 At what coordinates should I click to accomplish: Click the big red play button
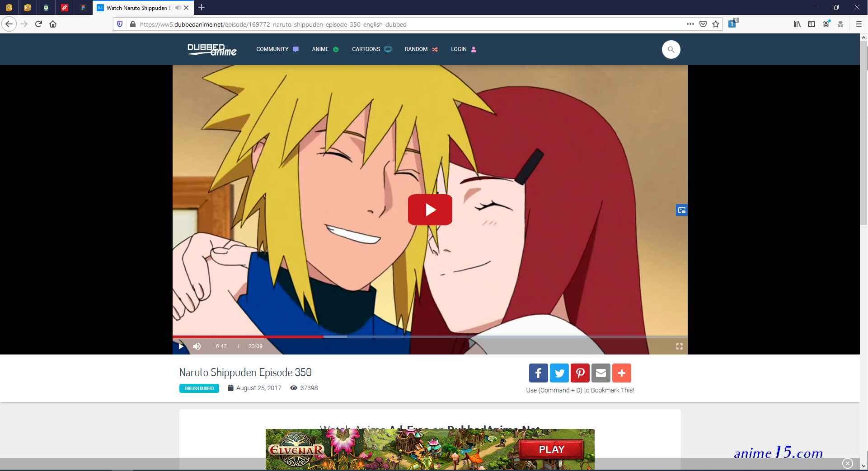tap(430, 210)
